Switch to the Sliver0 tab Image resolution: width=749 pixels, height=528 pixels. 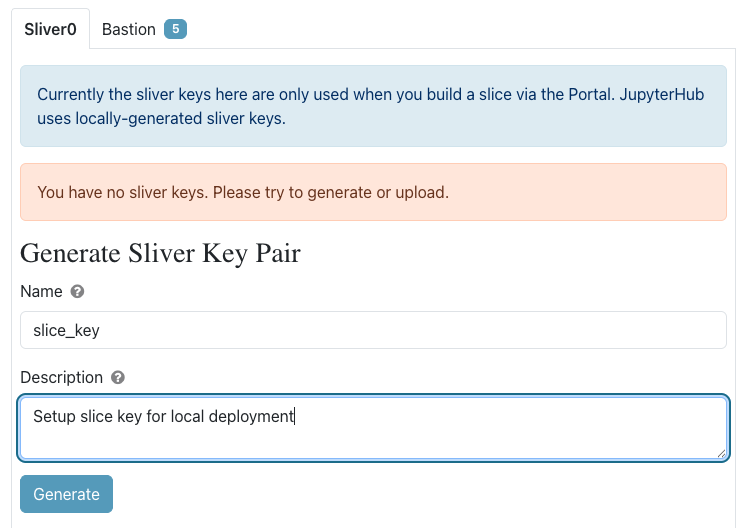coord(51,29)
